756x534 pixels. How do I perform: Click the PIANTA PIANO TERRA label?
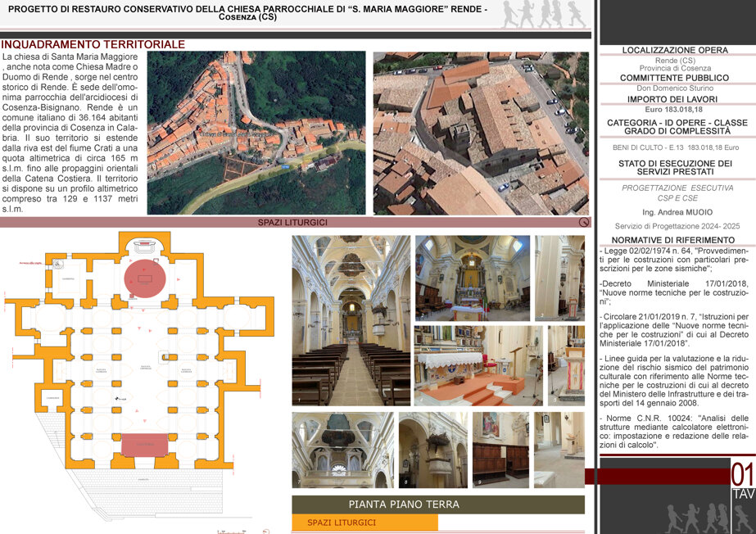tap(404, 505)
